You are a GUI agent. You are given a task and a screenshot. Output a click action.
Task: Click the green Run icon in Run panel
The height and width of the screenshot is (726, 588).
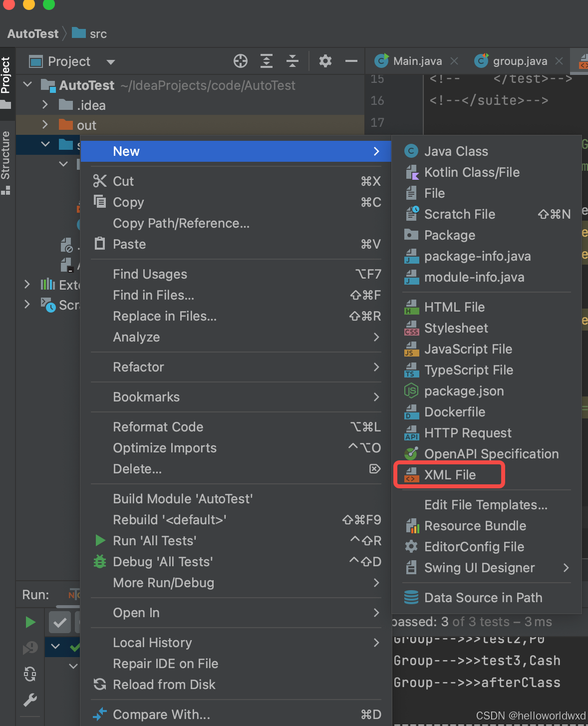click(30, 622)
